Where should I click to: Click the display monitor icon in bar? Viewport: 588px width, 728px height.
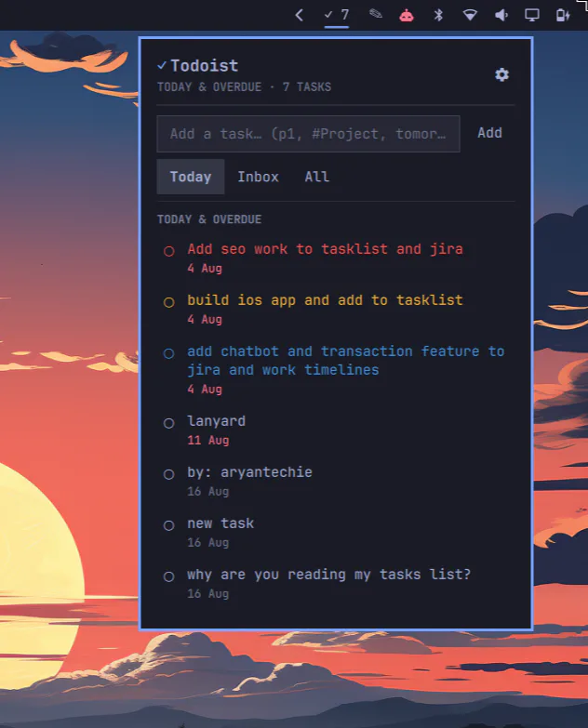click(x=532, y=15)
